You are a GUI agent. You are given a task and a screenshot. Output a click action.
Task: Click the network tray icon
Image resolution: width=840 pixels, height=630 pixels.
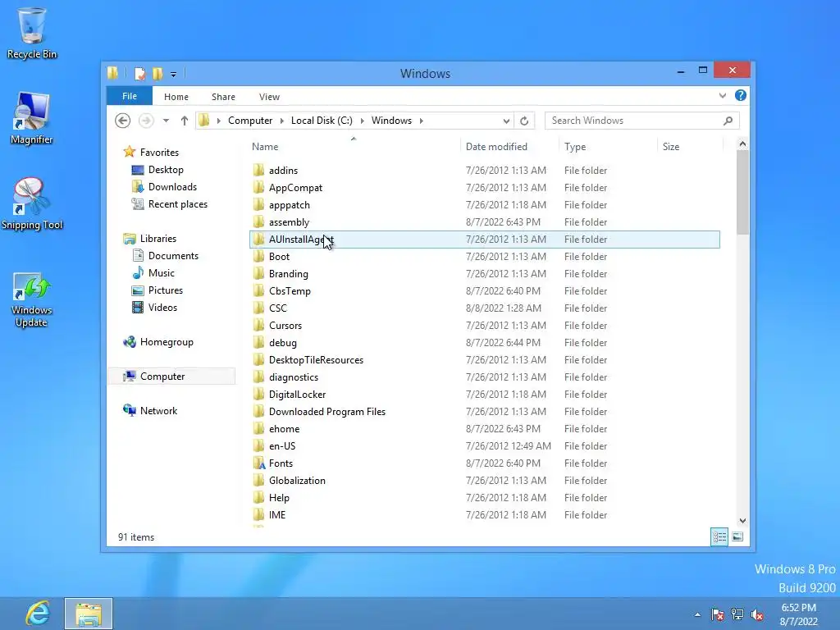[737, 614]
